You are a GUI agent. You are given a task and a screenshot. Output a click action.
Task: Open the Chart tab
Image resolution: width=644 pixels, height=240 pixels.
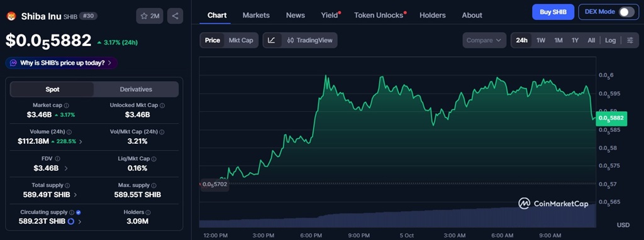[x=217, y=15]
